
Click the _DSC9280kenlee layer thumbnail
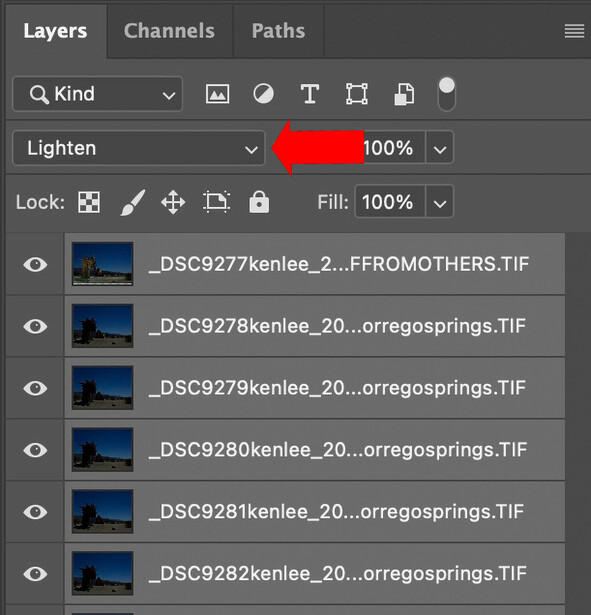pos(103,449)
